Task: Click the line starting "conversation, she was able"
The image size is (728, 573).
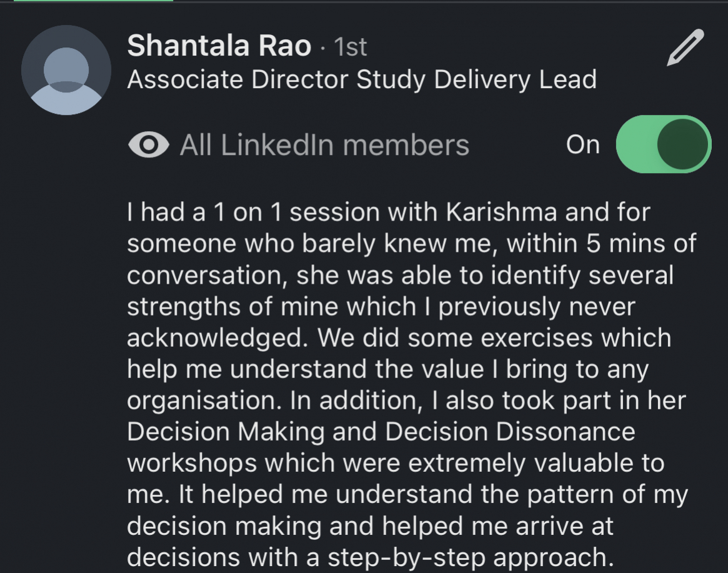Action: click(400, 275)
